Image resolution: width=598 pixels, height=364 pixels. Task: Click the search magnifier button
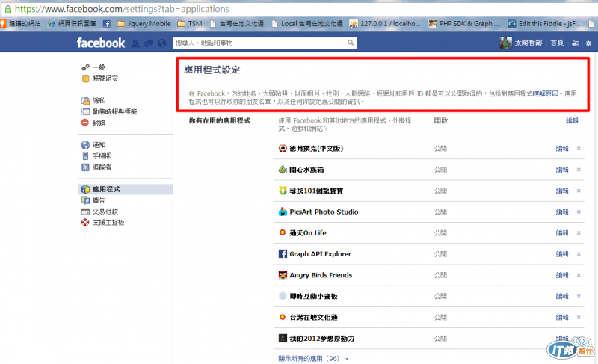click(351, 43)
